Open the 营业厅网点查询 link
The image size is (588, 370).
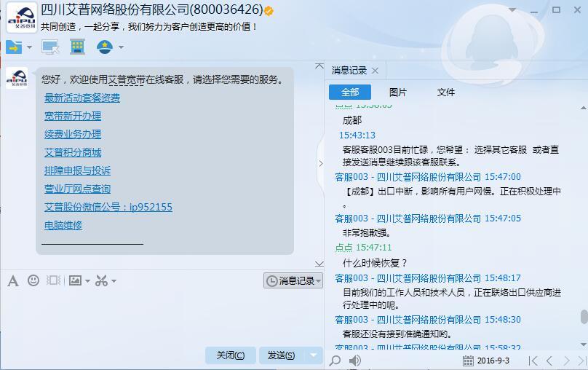[77, 189]
